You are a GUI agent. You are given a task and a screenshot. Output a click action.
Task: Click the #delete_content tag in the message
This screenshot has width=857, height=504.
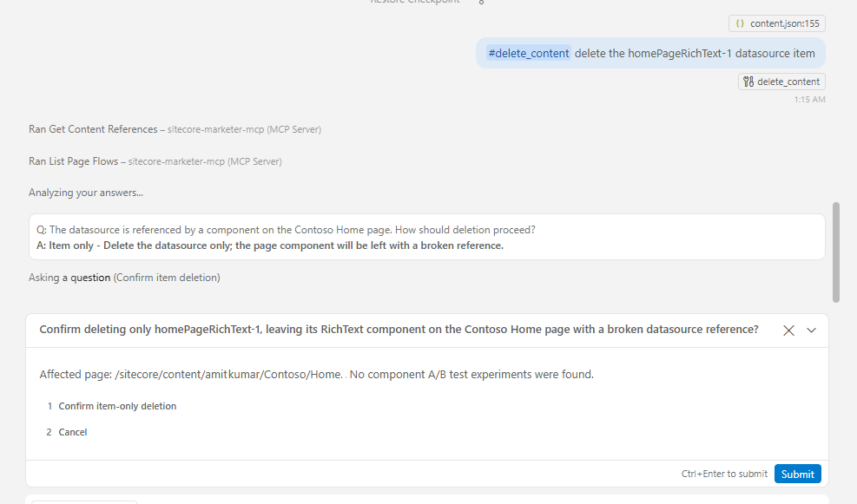pyautogui.click(x=529, y=53)
